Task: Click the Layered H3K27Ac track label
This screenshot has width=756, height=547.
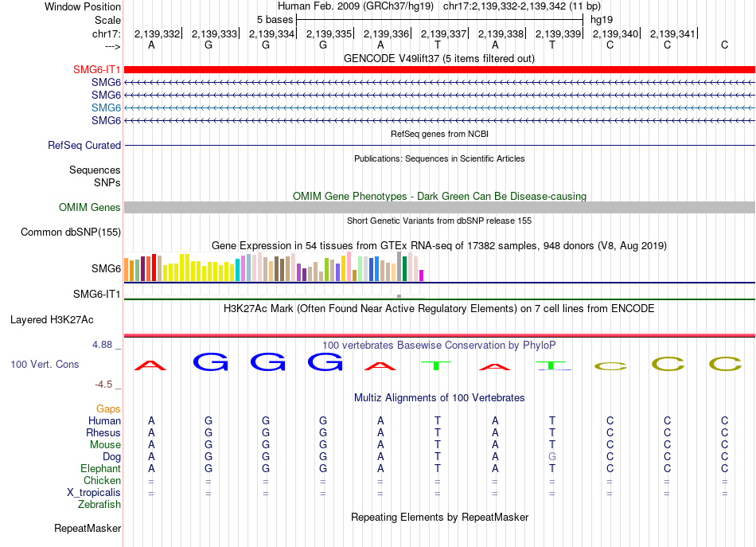Action: click(x=52, y=320)
